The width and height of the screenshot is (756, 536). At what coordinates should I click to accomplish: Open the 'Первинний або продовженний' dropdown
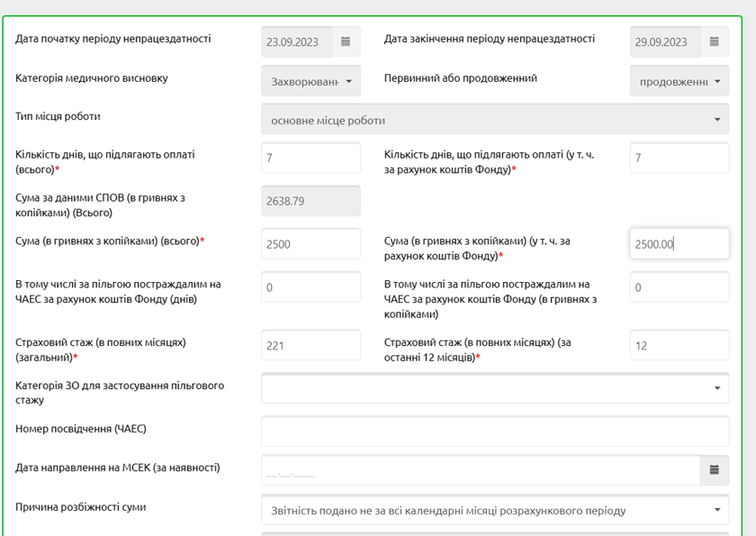point(679,81)
